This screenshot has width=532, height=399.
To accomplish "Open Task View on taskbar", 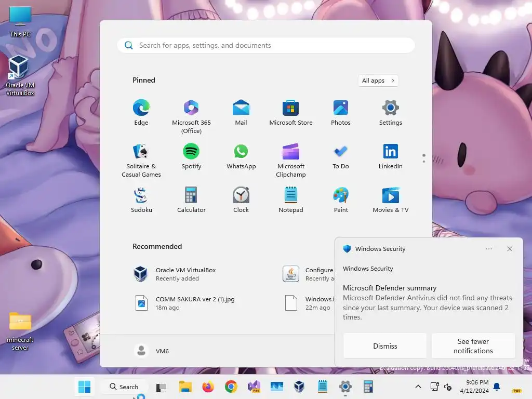I will 161,387.
